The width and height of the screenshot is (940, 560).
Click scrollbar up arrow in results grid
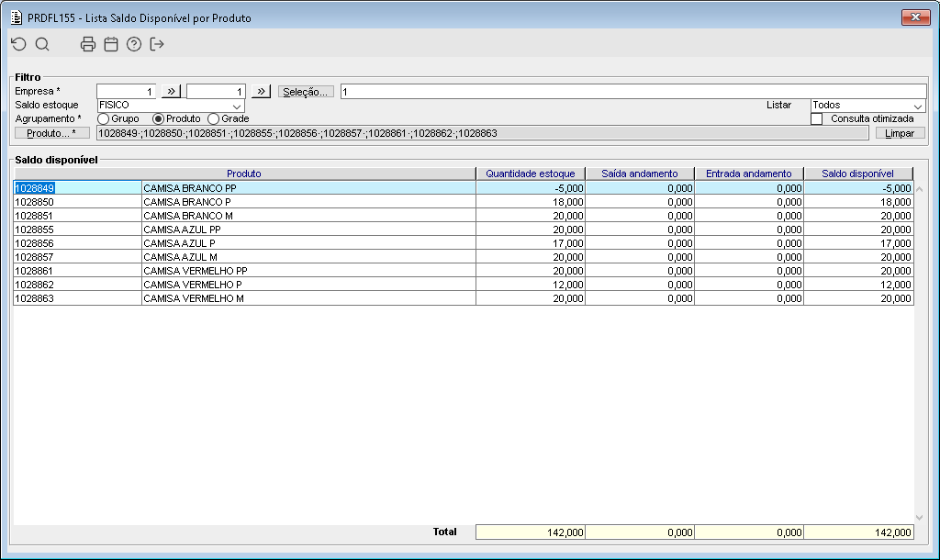[x=920, y=189]
